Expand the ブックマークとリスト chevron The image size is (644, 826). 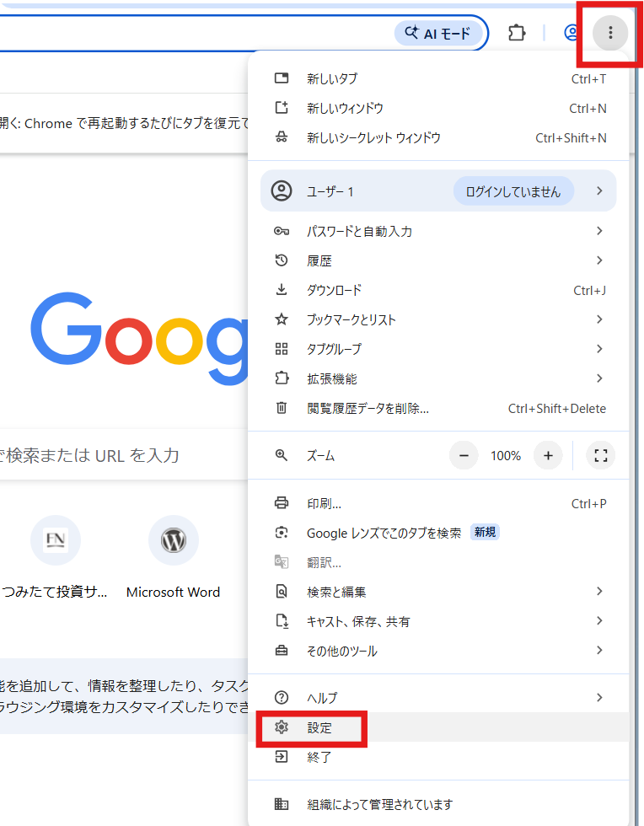tap(599, 319)
